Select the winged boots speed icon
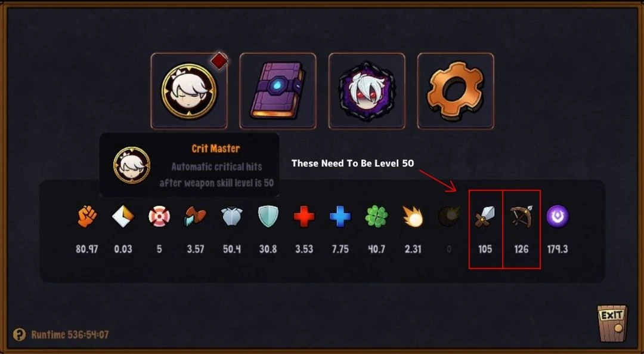Image resolution: width=644 pixels, height=354 pixels. coord(196,216)
